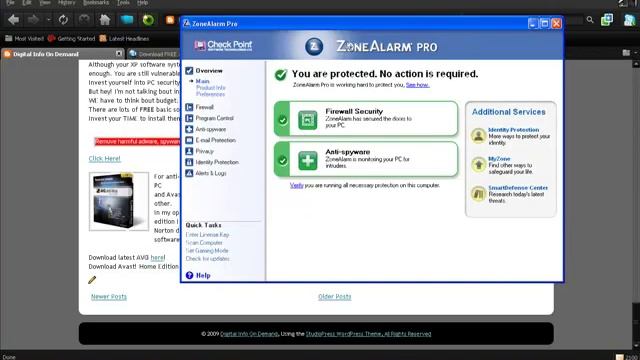Viewport: 640px width, 360px height.
Task: Click the Help question mark icon
Action: click(189, 276)
